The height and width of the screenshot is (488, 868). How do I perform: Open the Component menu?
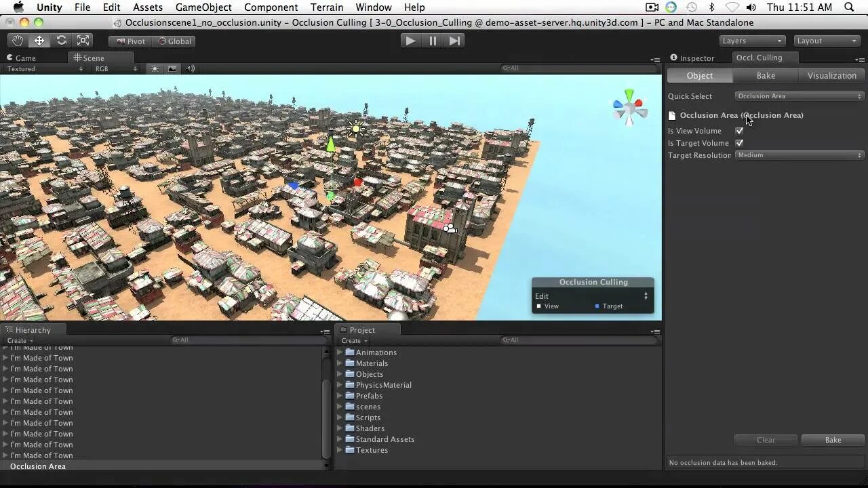coord(271,7)
